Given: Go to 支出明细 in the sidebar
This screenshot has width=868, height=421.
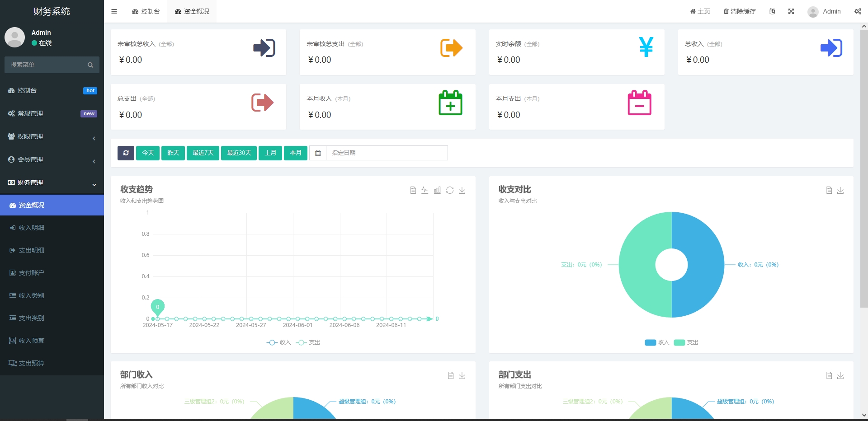Looking at the screenshot, I should 52,250.
